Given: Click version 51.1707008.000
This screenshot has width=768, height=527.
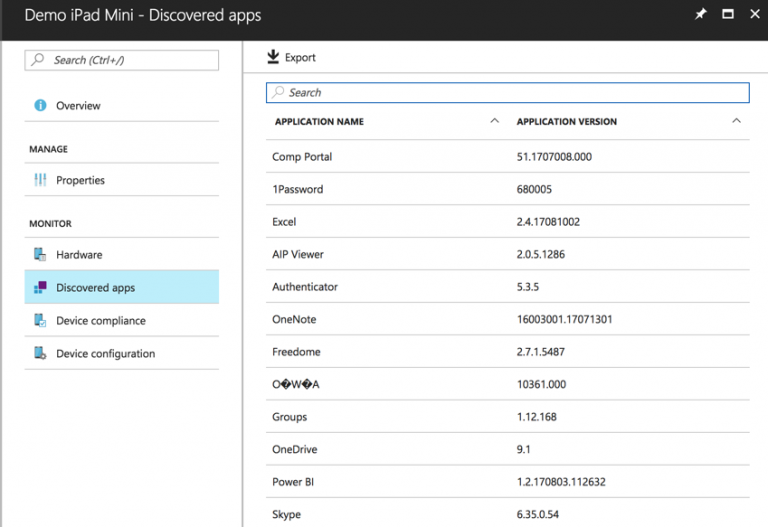Looking at the screenshot, I should click(554, 157).
